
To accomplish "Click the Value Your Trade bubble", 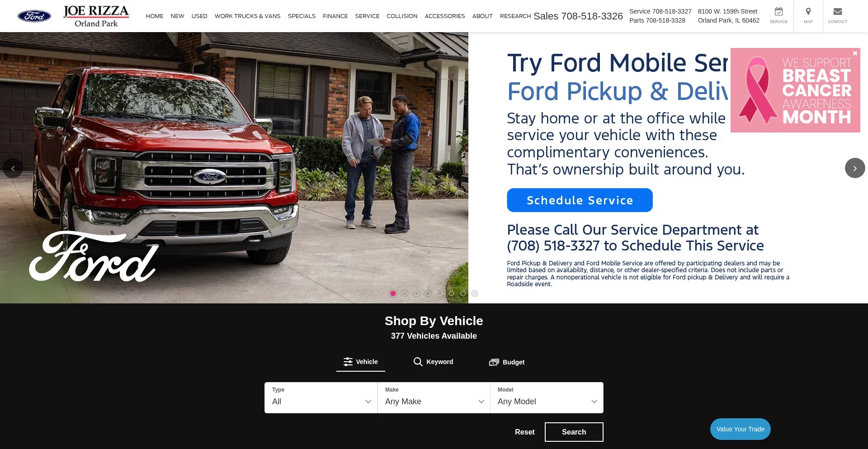I will coord(740,429).
